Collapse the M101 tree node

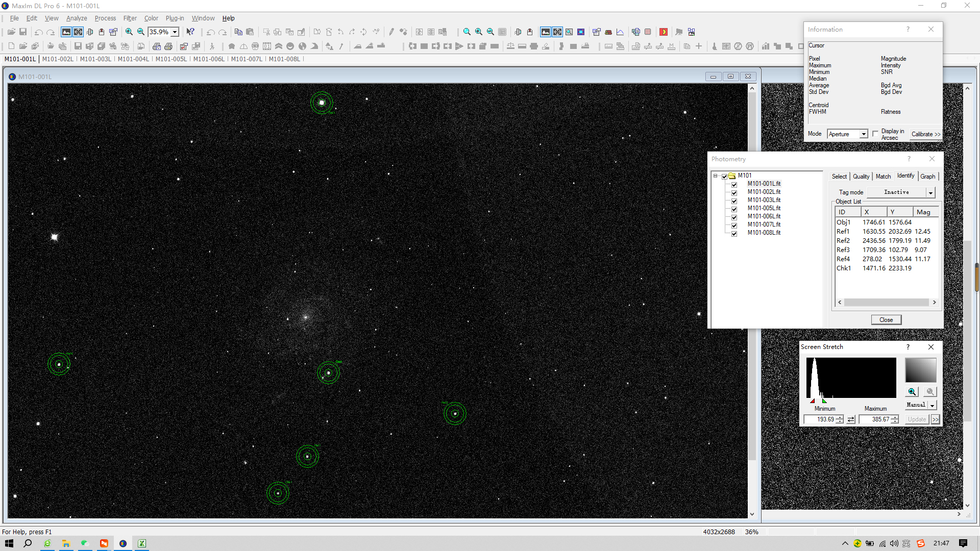(x=716, y=176)
